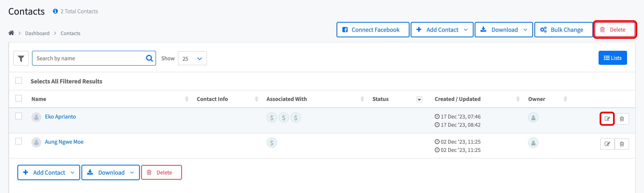Open the Status column filter dropdown

pos(419,99)
